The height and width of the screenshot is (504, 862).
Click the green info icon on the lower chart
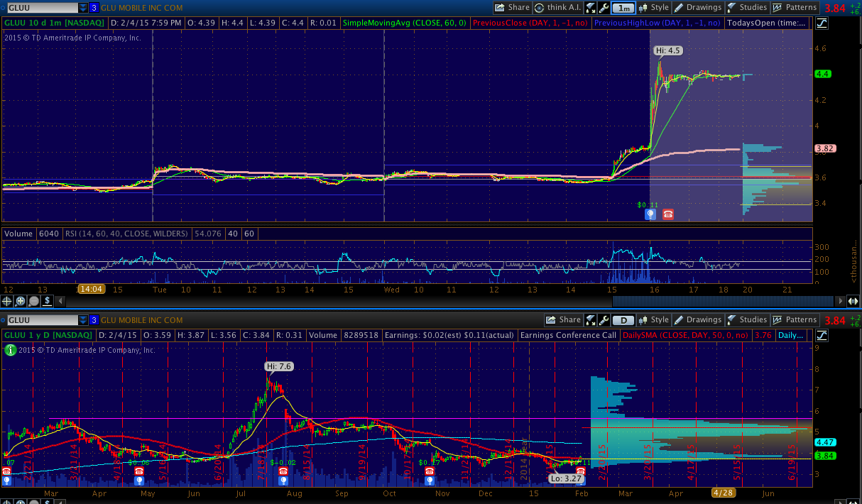[x=10, y=349]
